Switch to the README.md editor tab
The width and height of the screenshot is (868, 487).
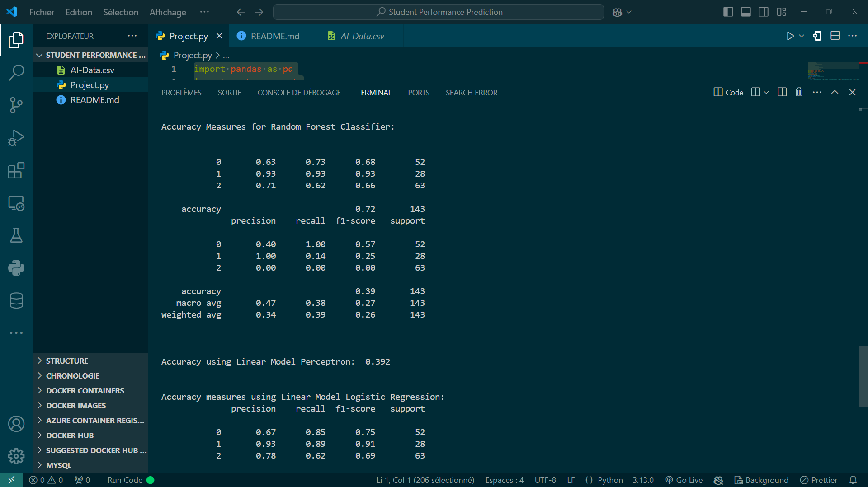click(x=275, y=36)
